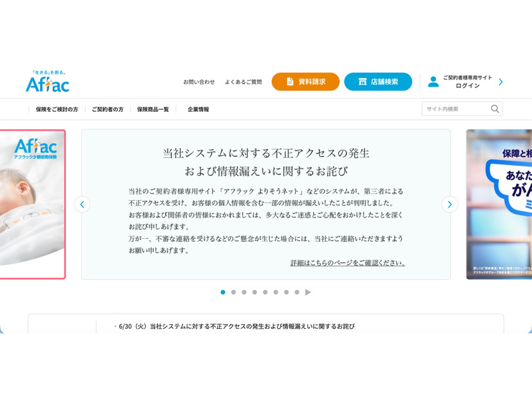Image resolution: width=532 pixels, height=399 pixels.
Task: Open ご契約者様専用サイト ログイン link
Action: click(467, 82)
